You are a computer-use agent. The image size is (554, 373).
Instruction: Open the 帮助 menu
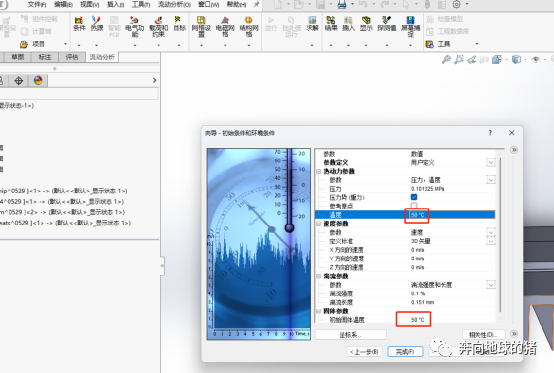click(x=236, y=5)
